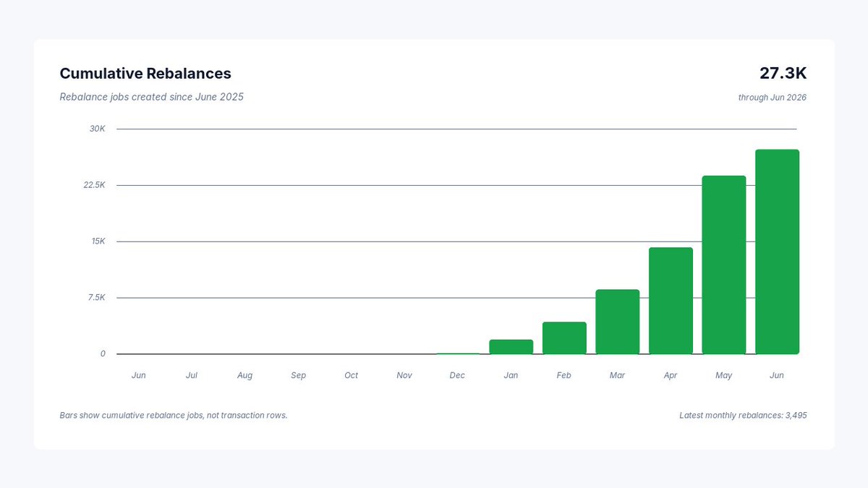The height and width of the screenshot is (488, 868).
Task: Click the 'Bars show cumulative rebalance jobs' footnote
Action: (174, 416)
